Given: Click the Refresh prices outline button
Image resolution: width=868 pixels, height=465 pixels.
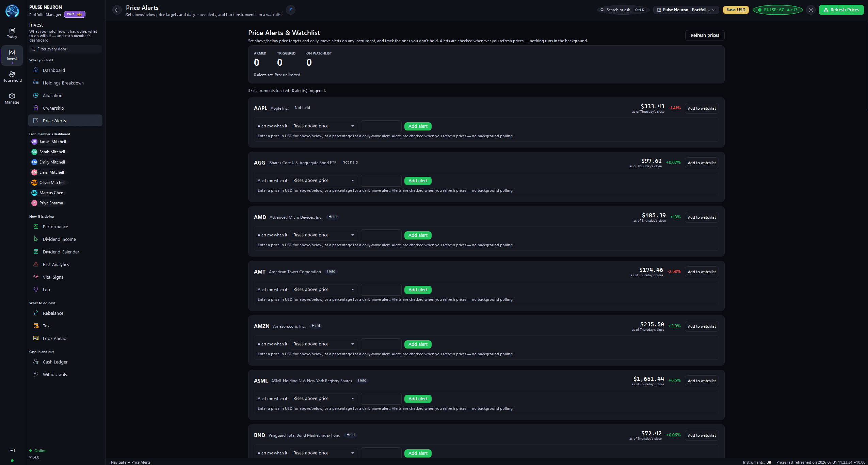Looking at the screenshot, I should pos(705,35).
